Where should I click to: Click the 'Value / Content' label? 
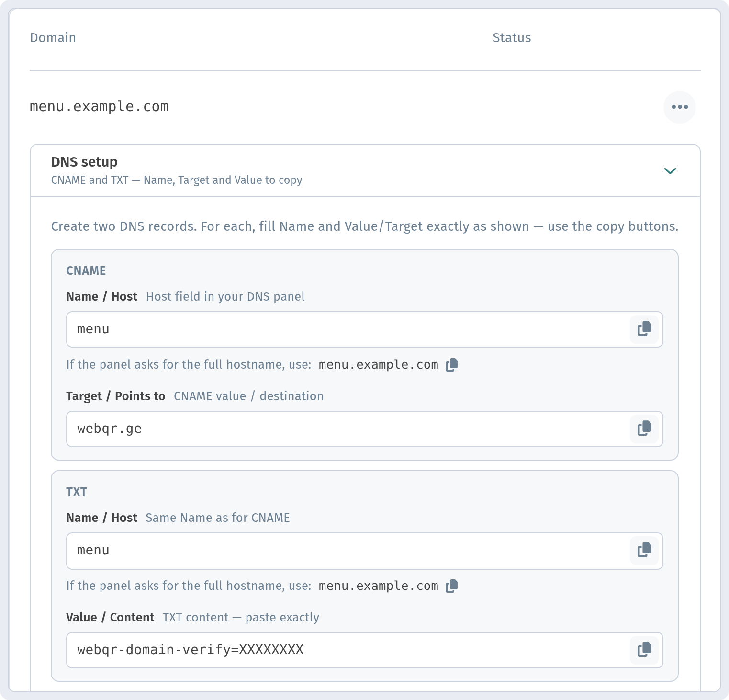pyautogui.click(x=110, y=617)
